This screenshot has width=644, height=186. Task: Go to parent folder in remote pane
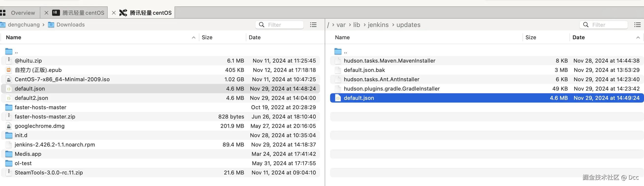[487, 52]
